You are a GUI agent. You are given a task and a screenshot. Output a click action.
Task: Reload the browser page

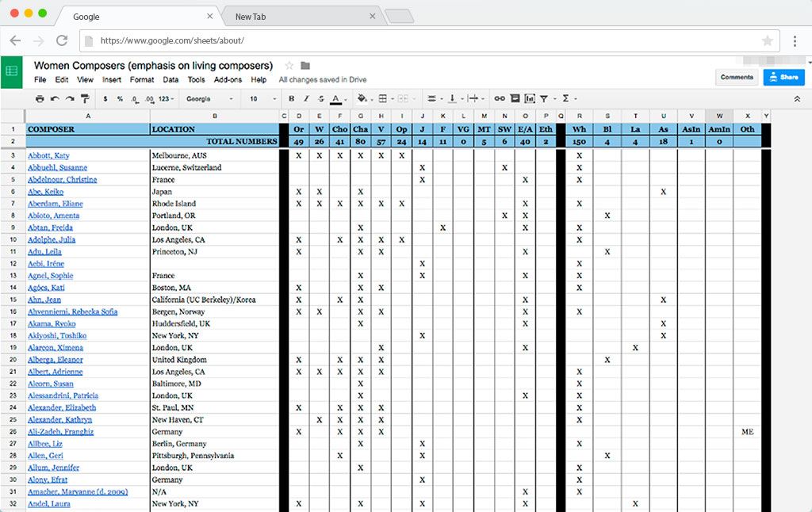(x=62, y=40)
